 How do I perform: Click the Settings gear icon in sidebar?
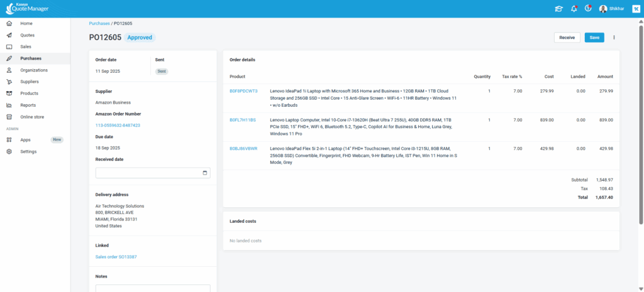[9, 151]
